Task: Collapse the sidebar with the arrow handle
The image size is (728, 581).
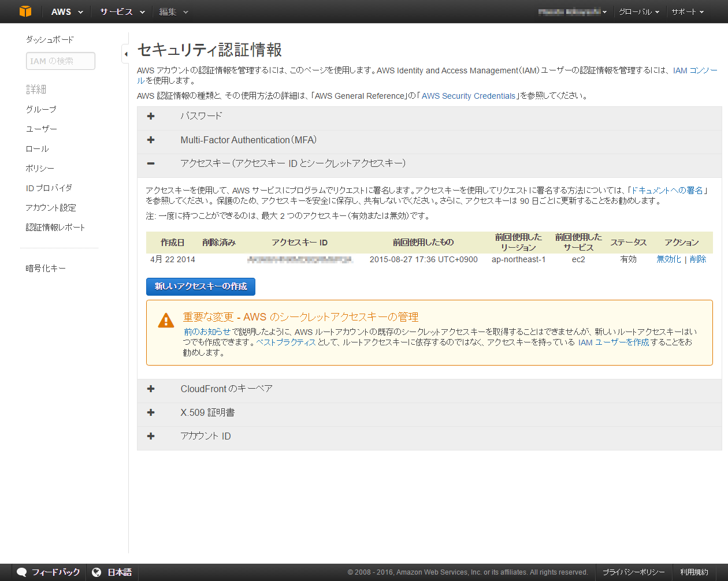Action: [125, 54]
